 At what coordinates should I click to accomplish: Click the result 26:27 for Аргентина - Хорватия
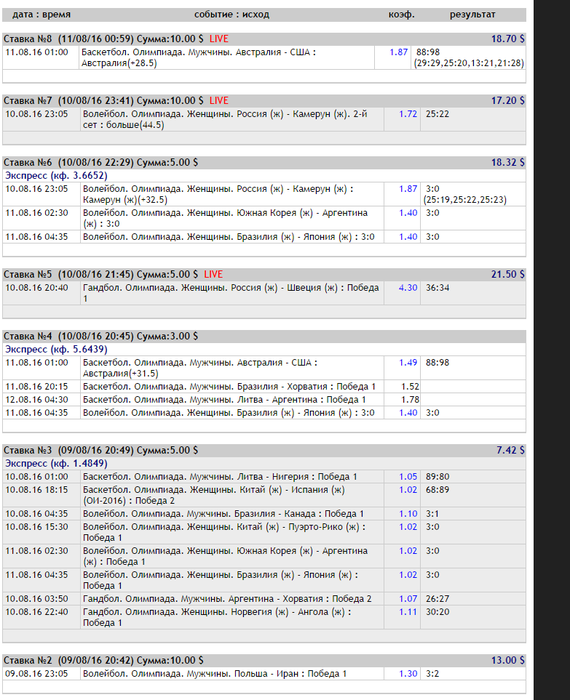tap(437, 599)
